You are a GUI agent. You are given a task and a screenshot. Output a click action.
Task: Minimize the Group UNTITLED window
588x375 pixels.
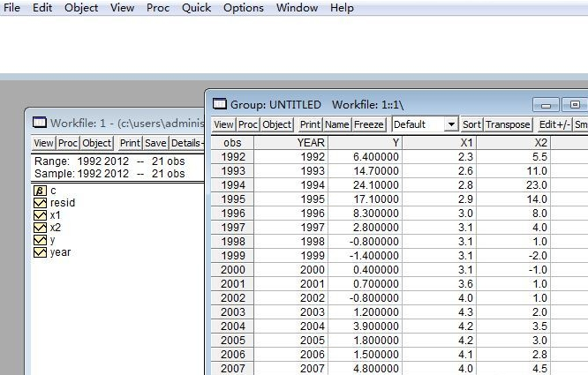pos(546,104)
